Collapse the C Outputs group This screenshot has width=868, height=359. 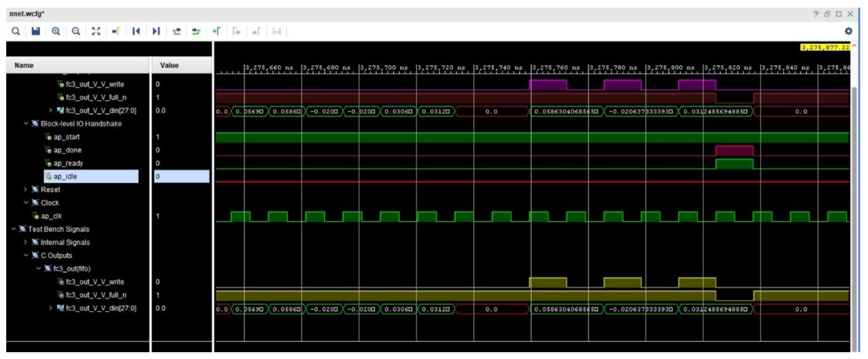coord(26,255)
